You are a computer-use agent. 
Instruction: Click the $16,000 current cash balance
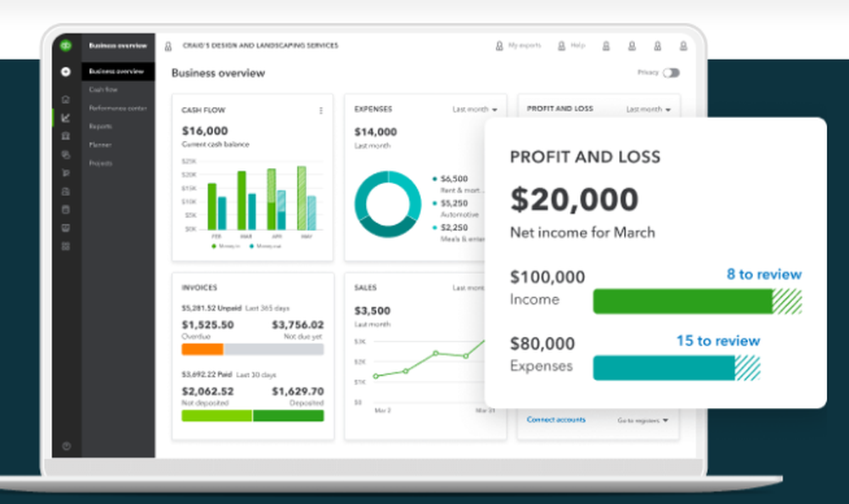pos(205,131)
